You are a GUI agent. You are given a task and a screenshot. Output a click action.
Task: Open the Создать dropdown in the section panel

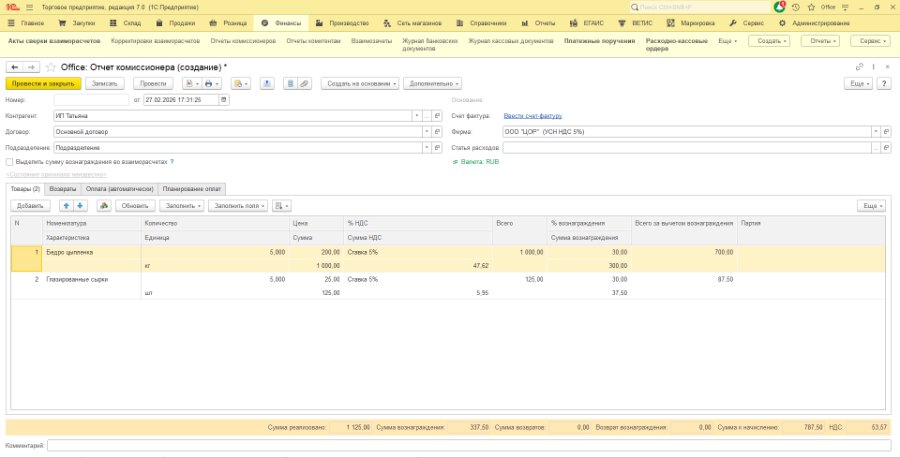(x=769, y=41)
